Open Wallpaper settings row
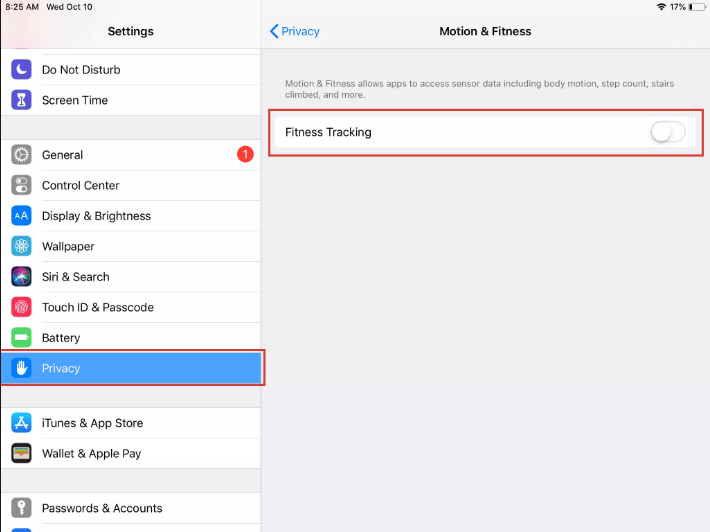The image size is (710, 532). click(131, 246)
